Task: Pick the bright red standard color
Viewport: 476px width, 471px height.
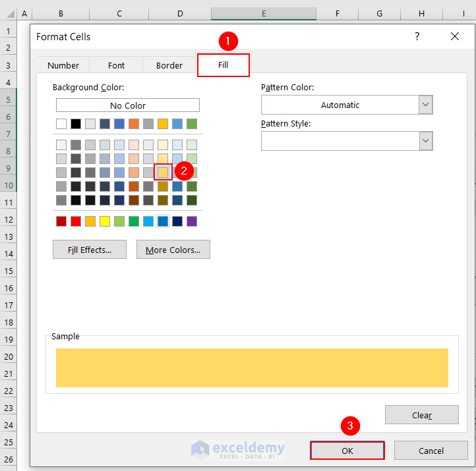Action: 76,221
